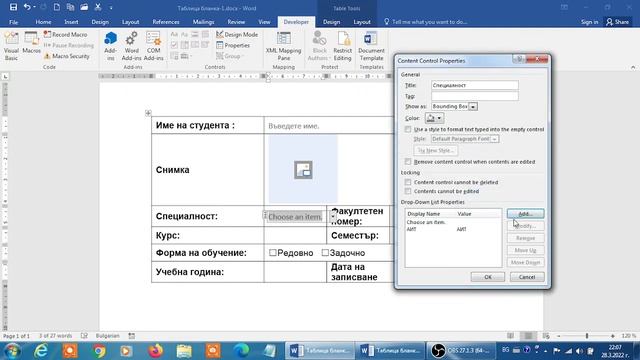Screen dimensions: 640x360
Task: Open control Properties in the ribbon
Action: point(233,45)
